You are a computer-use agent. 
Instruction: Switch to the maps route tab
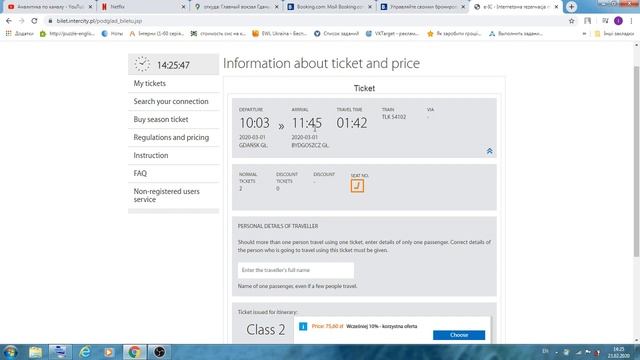(x=236, y=7)
